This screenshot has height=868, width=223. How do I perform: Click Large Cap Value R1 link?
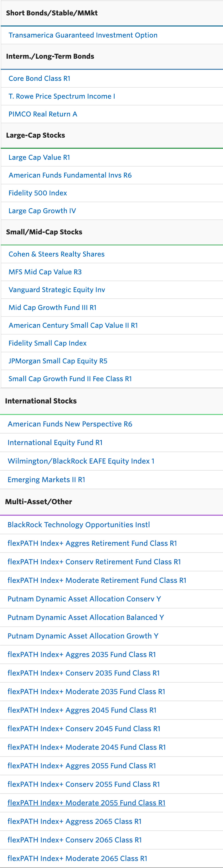point(39,157)
